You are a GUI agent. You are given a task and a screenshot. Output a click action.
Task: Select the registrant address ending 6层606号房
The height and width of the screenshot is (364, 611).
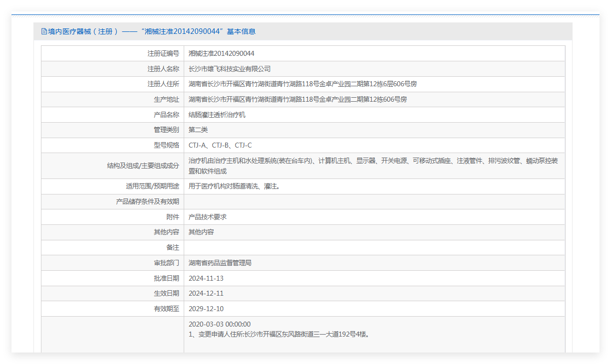[303, 84]
